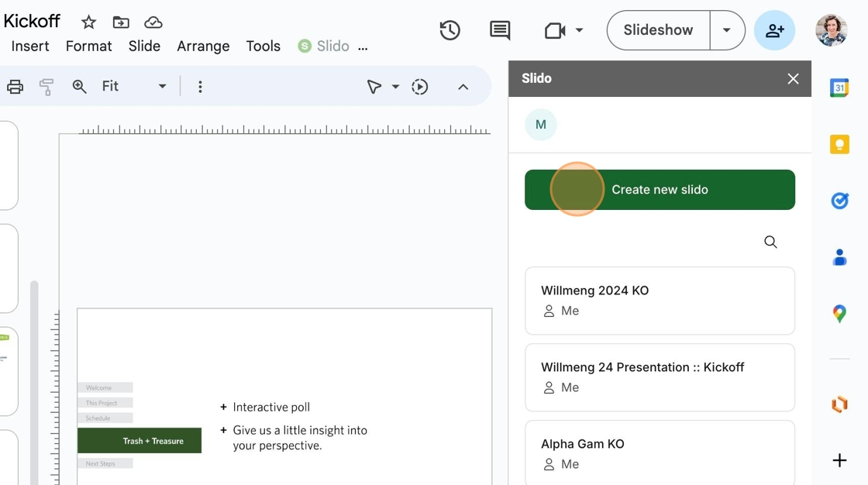Viewport: 868px width, 485px height.
Task: Search slidos with magnifier icon
Action: [x=770, y=242]
